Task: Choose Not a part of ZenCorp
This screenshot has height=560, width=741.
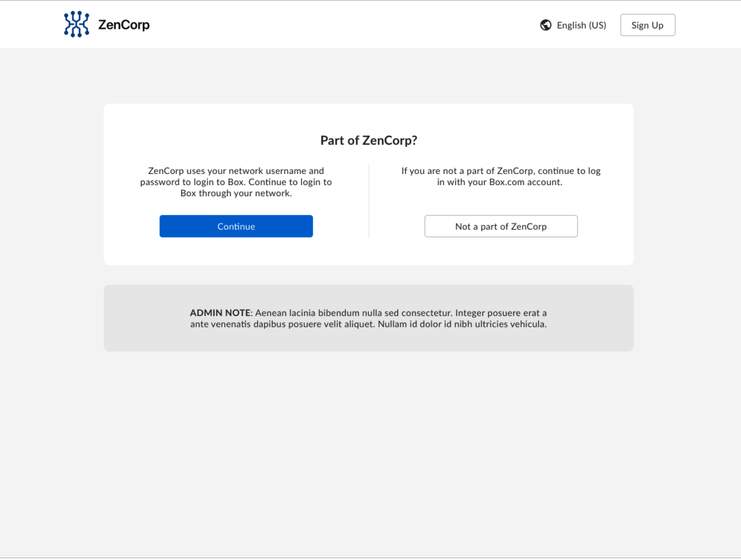Action: tap(501, 227)
